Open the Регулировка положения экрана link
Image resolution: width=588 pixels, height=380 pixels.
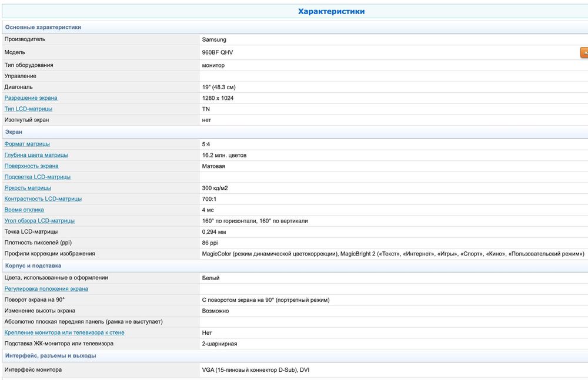[x=46, y=289]
